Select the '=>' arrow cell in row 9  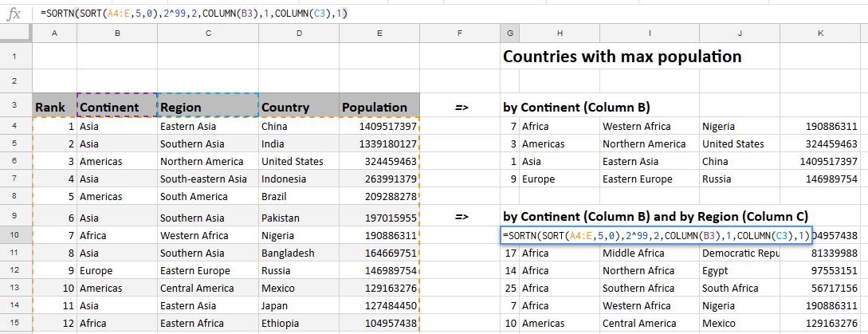tap(459, 217)
